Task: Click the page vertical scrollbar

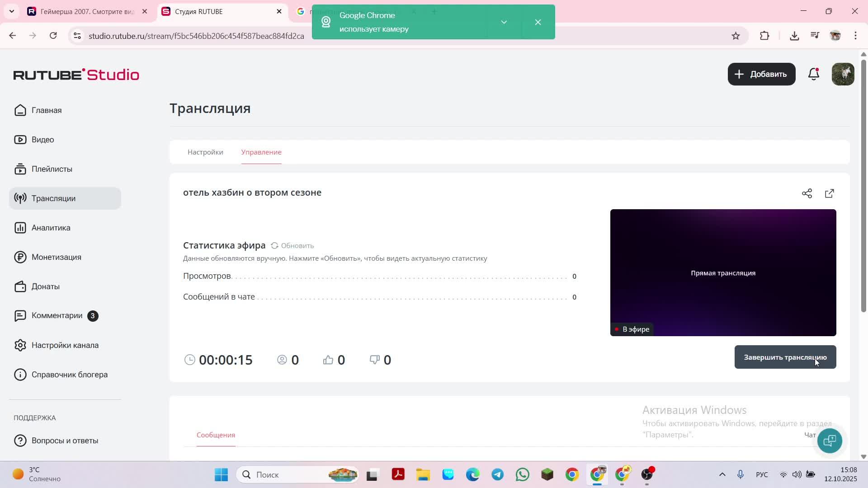Action: click(x=863, y=185)
